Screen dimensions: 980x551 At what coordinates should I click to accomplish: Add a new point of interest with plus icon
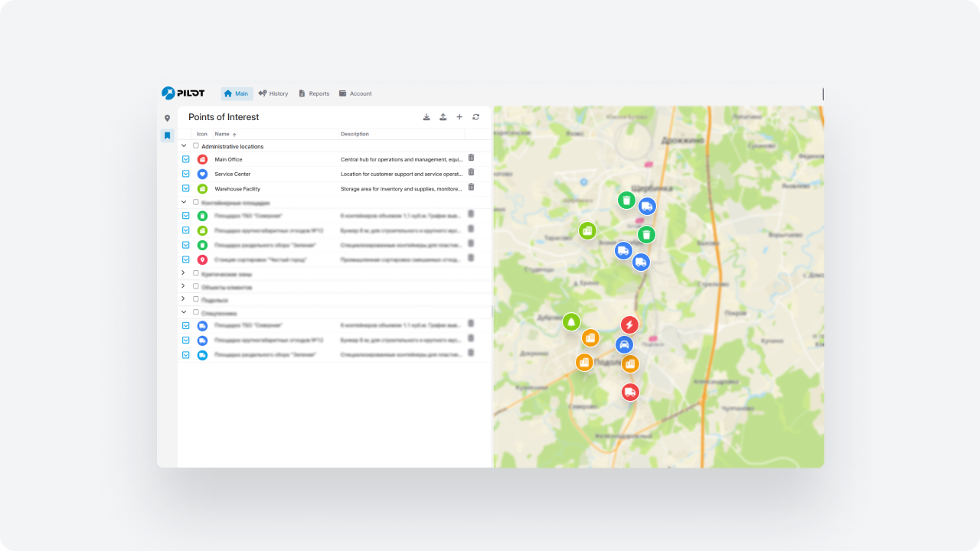(x=459, y=117)
